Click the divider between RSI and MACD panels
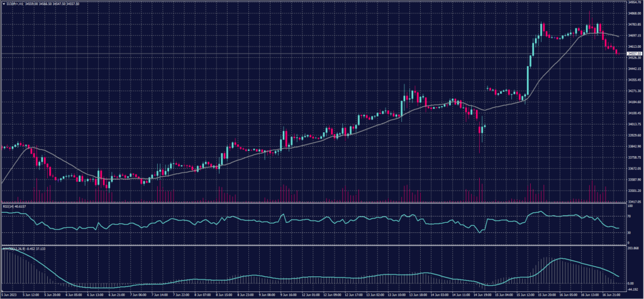This screenshot has height=299, width=644. pos(314,244)
